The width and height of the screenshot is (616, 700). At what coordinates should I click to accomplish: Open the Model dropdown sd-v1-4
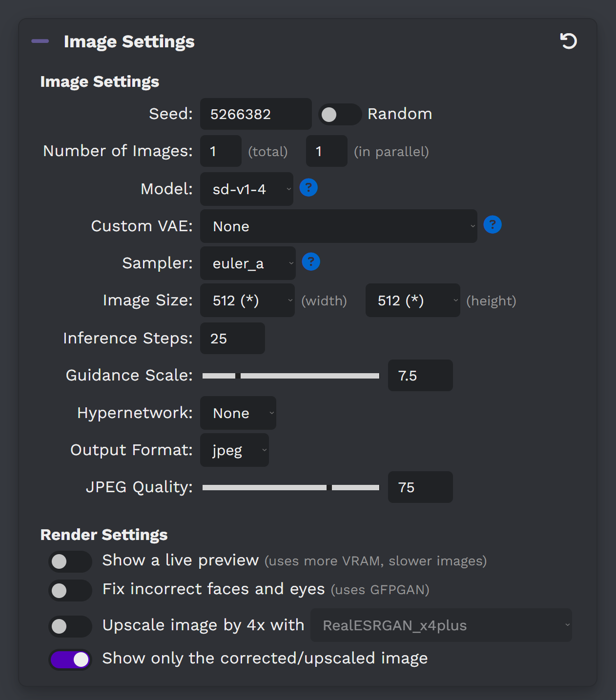246,189
